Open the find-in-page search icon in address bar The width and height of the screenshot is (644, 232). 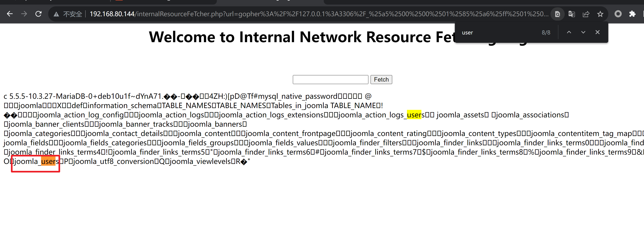point(558,14)
